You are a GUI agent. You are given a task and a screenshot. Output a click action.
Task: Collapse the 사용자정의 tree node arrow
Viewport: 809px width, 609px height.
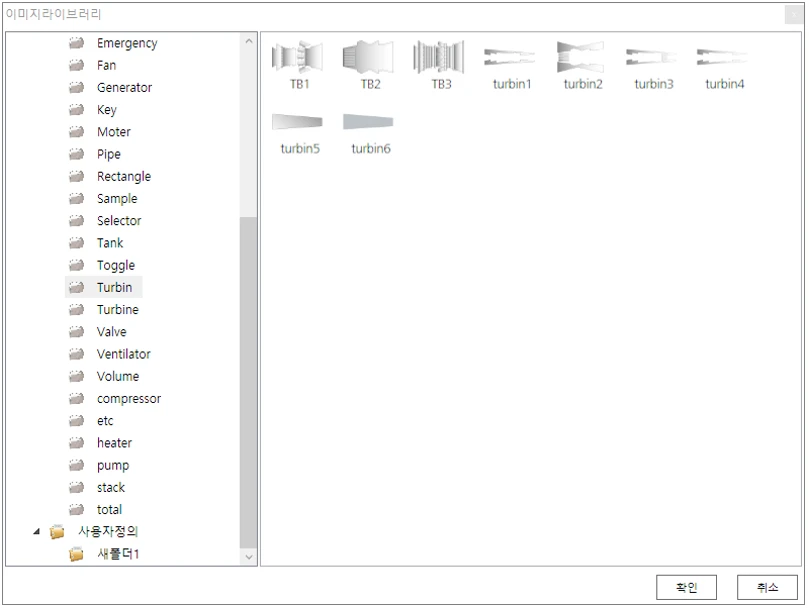coord(36,531)
